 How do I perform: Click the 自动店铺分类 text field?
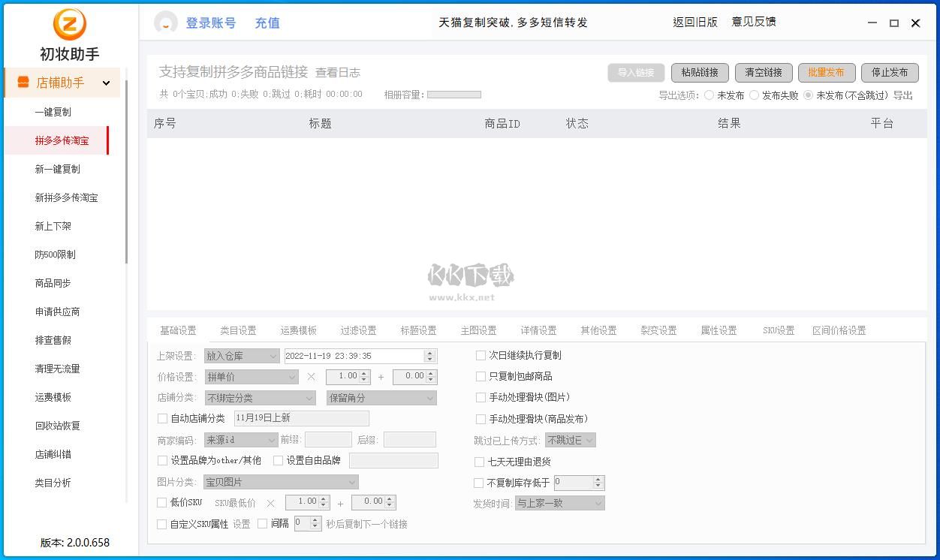click(301, 418)
